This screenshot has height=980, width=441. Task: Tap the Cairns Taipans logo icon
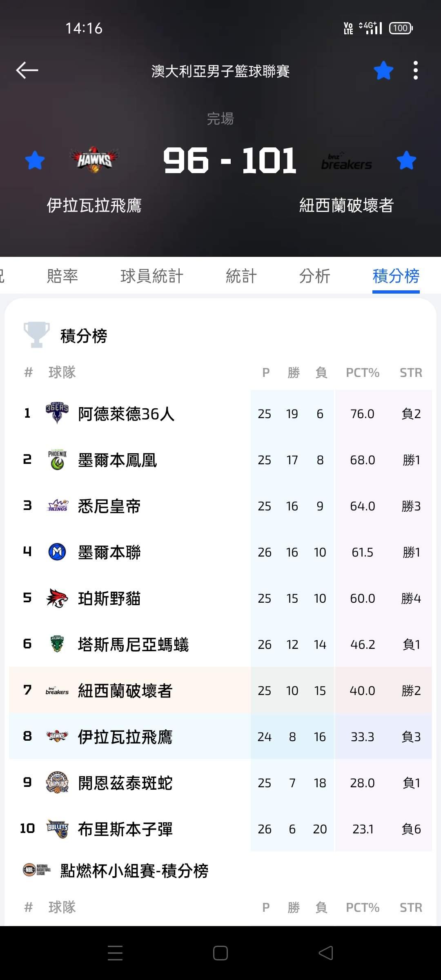tap(57, 783)
